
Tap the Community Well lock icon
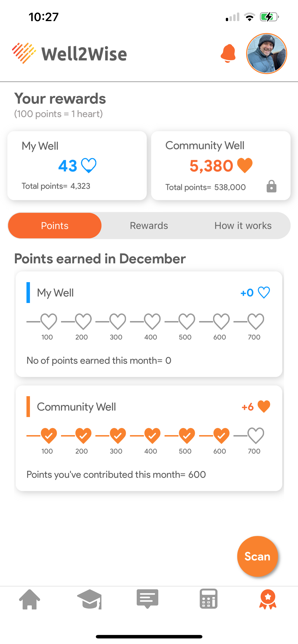click(271, 186)
